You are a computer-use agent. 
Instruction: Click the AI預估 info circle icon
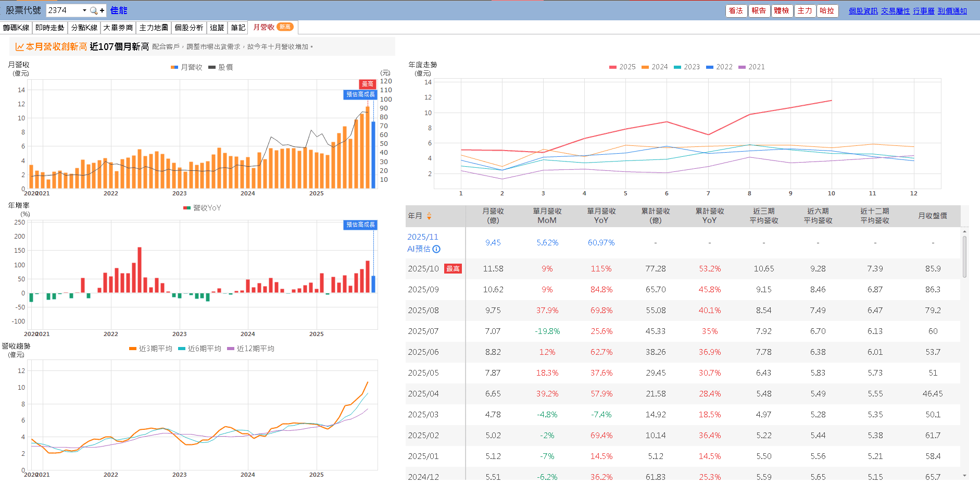pyautogui.click(x=436, y=249)
